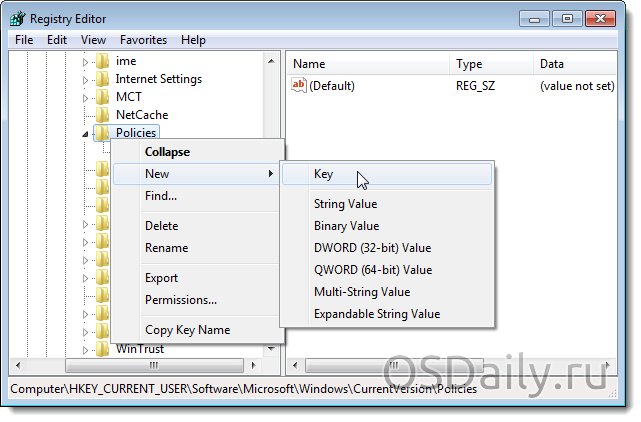Image resolution: width=641 pixels, height=422 pixels.
Task: Click the Internet Settings folder icon
Action: (102, 79)
